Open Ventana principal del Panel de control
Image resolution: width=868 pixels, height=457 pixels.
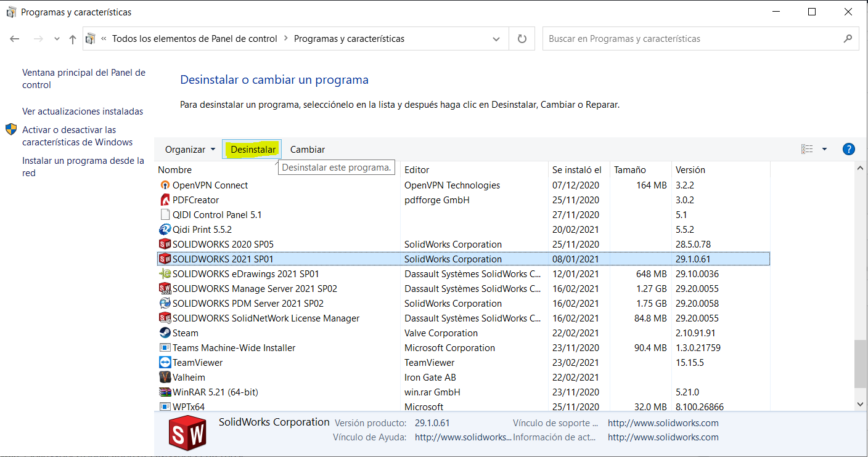(84, 79)
